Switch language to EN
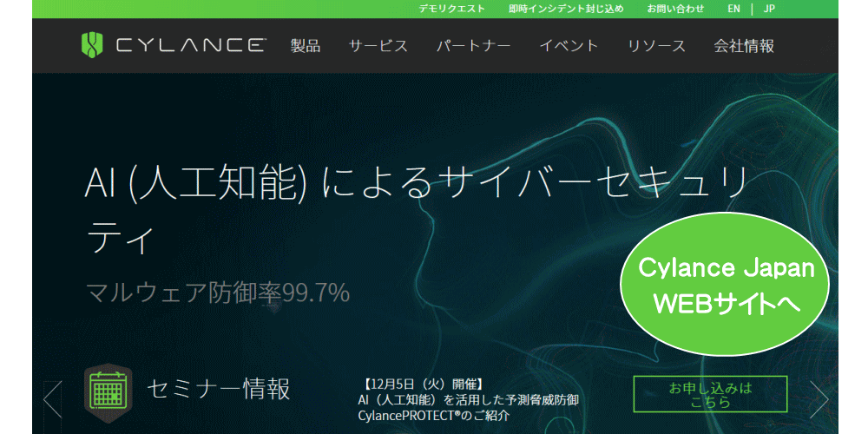 734,9
